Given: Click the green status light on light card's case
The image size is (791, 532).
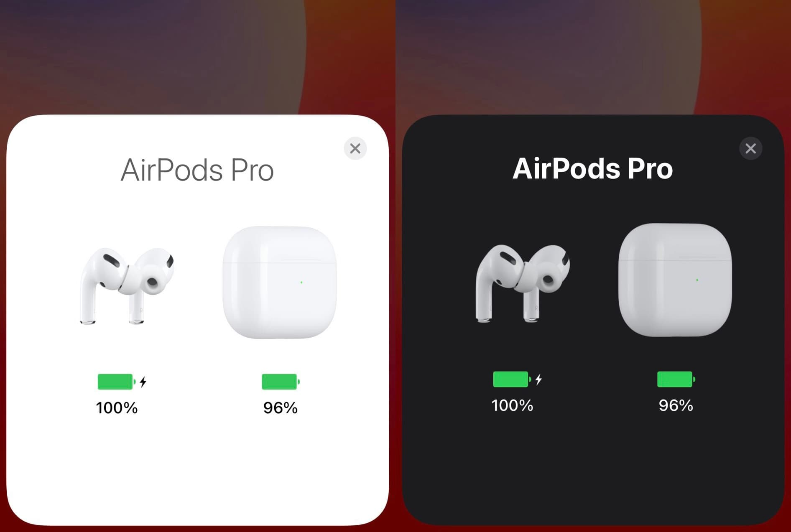Looking at the screenshot, I should [x=301, y=283].
